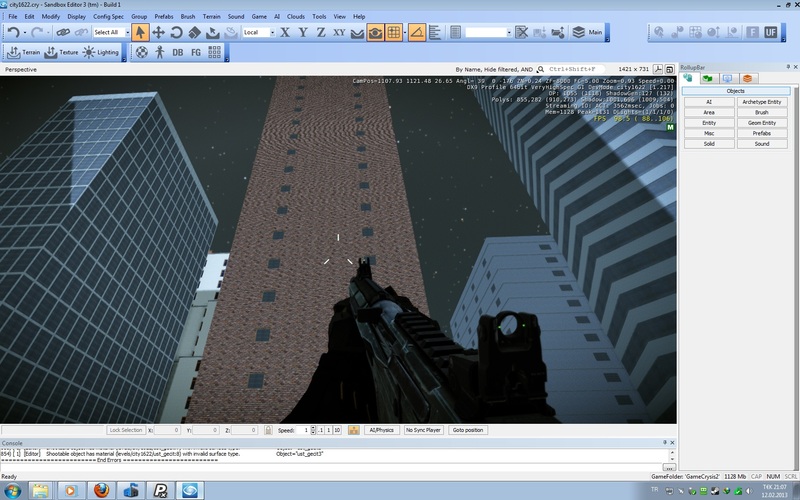Select the Rotate tool
The width and height of the screenshot is (800, 500).
pyautogui.click(x=177, y=33)
